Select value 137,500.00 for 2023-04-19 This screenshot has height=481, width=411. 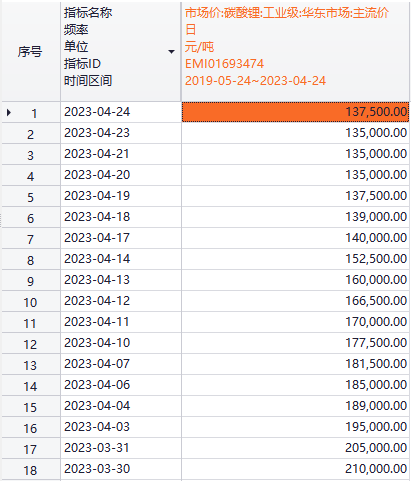point(295,196)
